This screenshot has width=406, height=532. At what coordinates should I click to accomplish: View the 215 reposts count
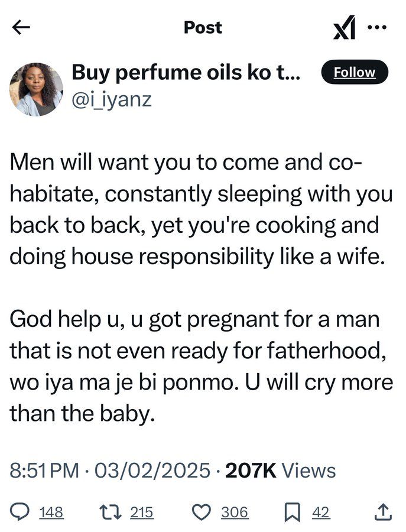pos(142,512)
